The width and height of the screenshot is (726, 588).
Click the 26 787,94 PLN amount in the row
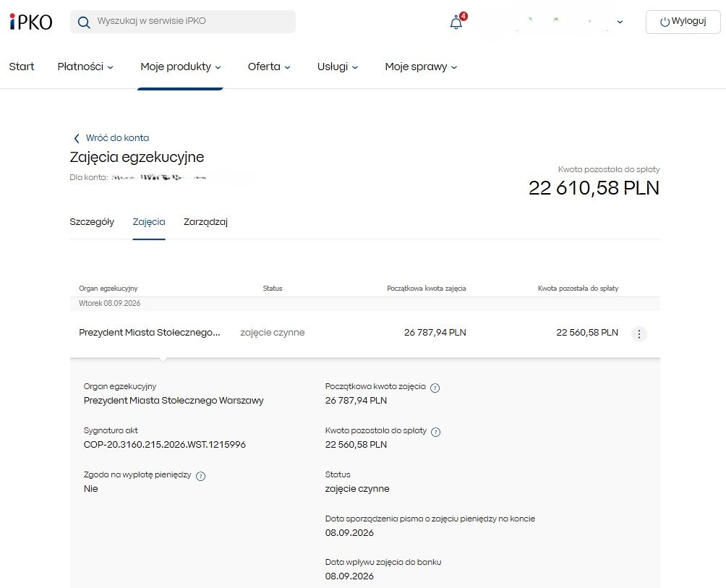[435, 333]
